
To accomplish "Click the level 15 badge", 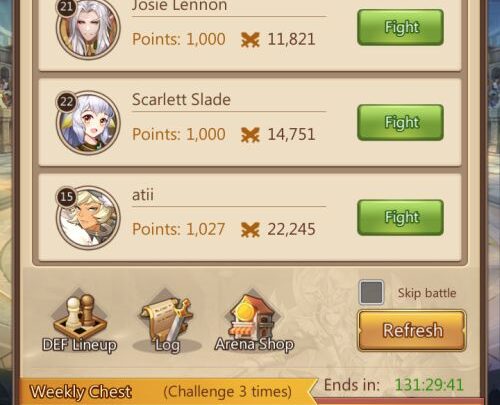I will point(66,197).
